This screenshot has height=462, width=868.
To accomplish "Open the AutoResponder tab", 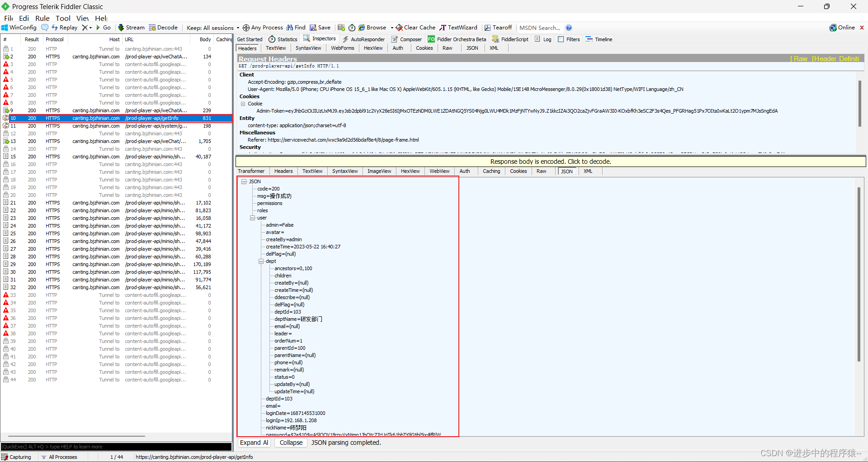I will click(363, 39).
